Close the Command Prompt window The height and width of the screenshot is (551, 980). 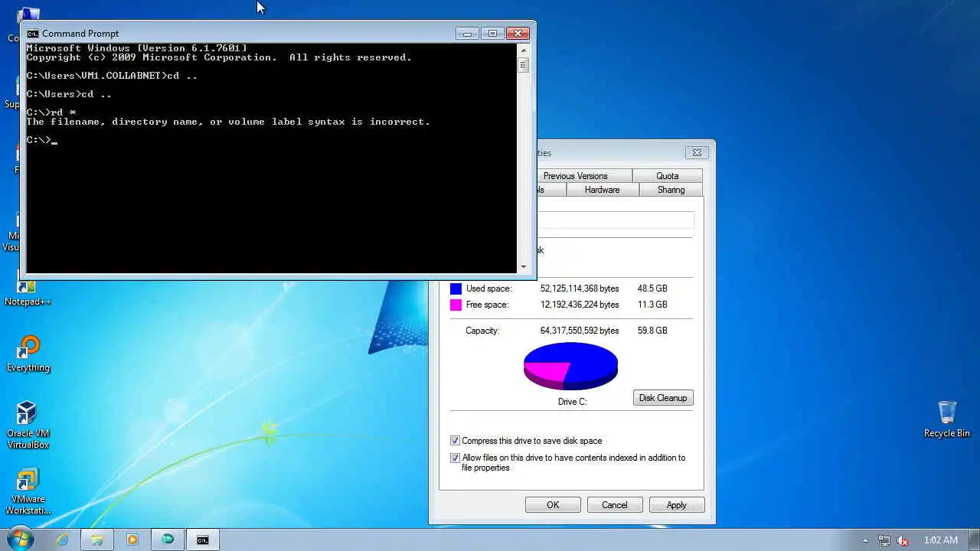[x=518, y=34]
